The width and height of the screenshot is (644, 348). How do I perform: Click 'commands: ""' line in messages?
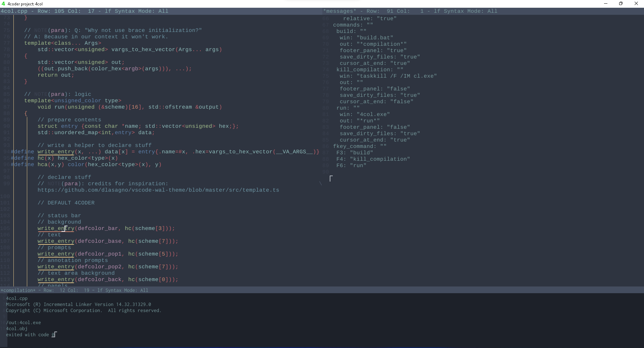353,25
